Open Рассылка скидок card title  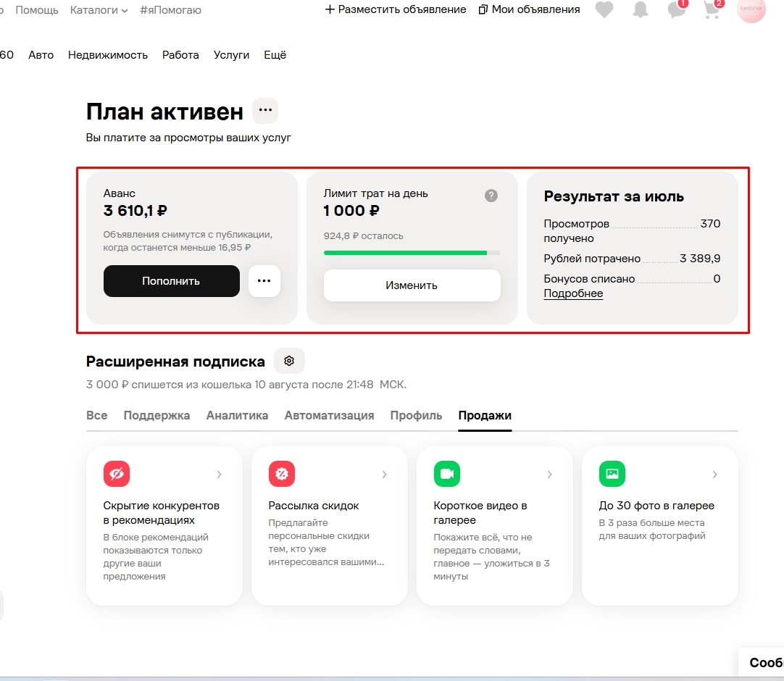314,506
